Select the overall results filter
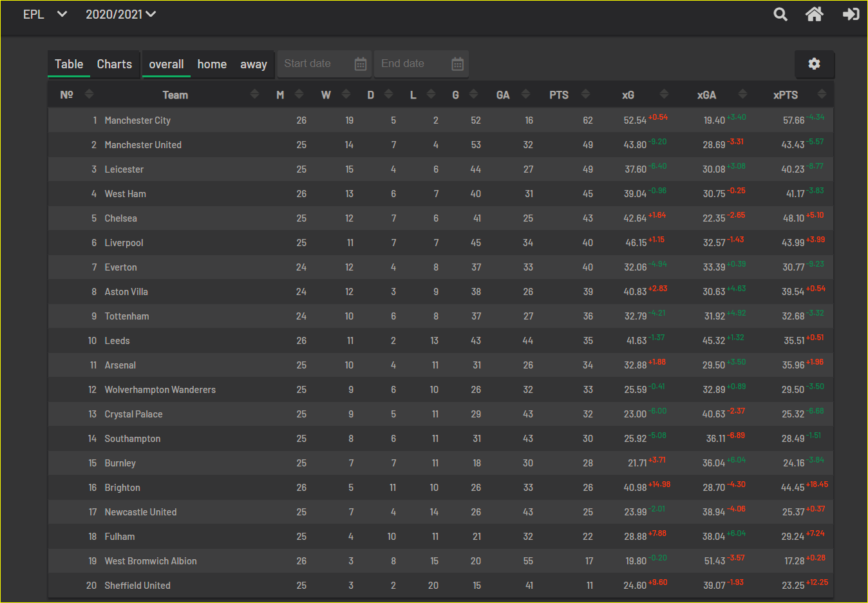This screenshot has width=868, height=603. coord(166,64)
